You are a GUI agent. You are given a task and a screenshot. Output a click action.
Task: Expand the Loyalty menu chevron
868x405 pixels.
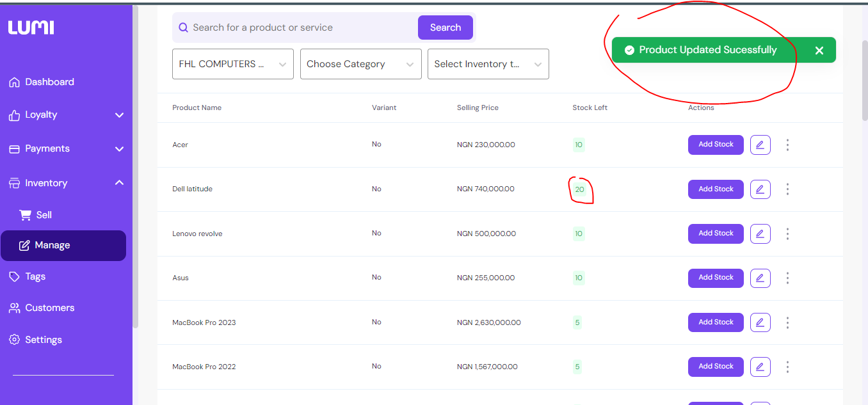[119, 115]
